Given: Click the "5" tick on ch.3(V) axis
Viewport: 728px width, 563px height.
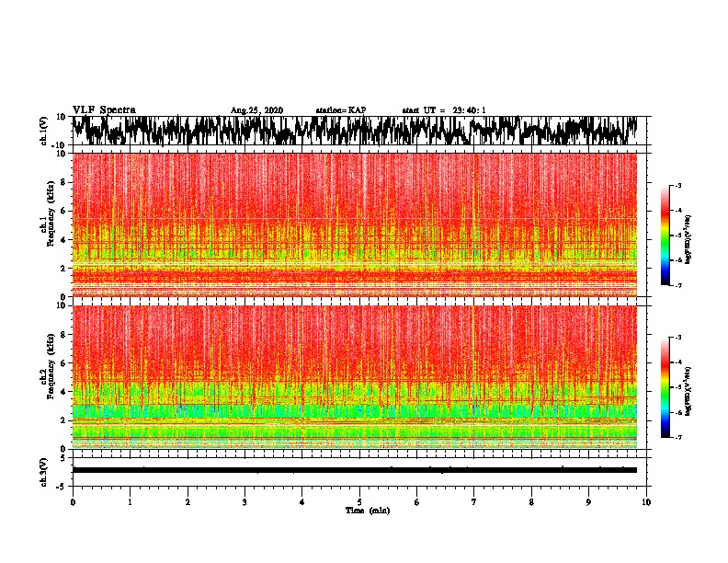Looking at the screenshot, I should 63,458.
